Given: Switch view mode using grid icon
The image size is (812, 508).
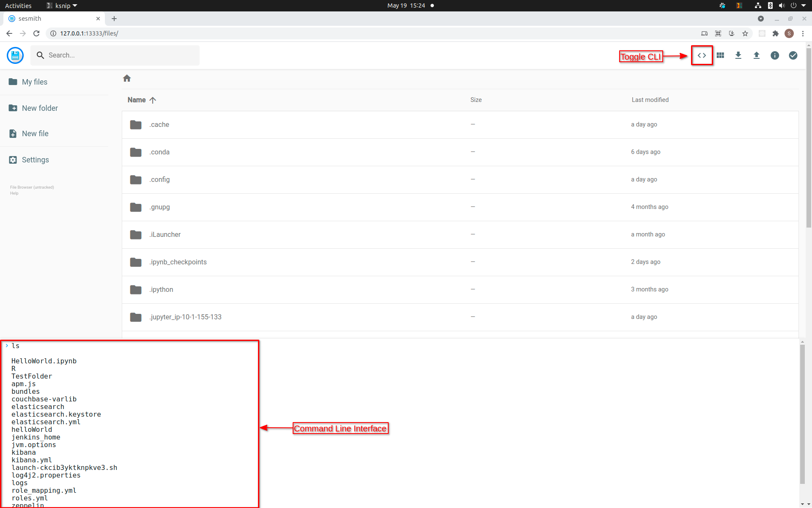Looking at the screenshot, I should point(720,55).
